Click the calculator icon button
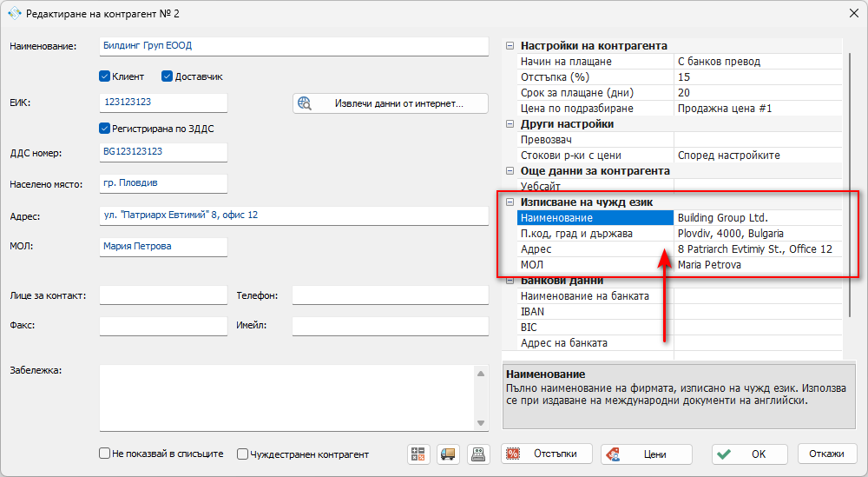 (418, 454)
